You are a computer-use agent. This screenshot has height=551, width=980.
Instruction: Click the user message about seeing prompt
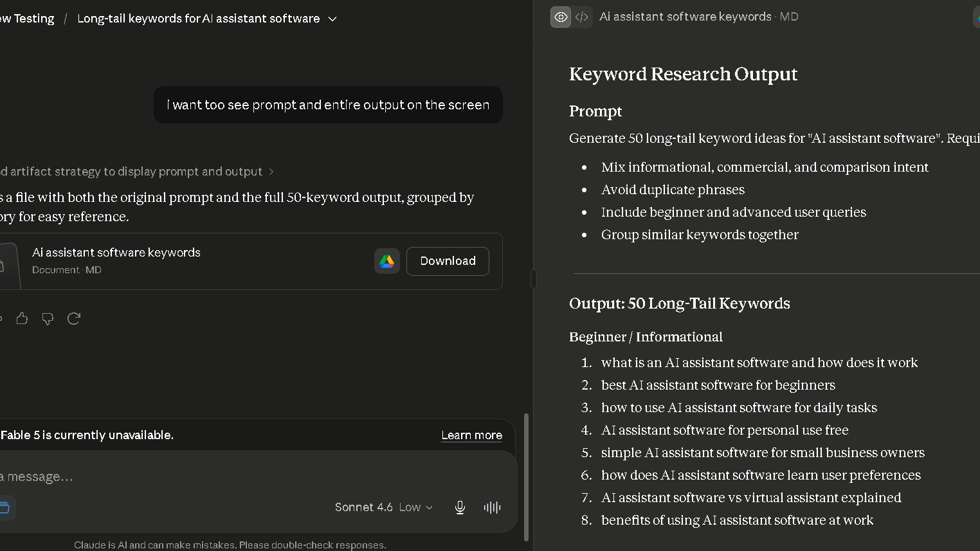tap(328, 105)
